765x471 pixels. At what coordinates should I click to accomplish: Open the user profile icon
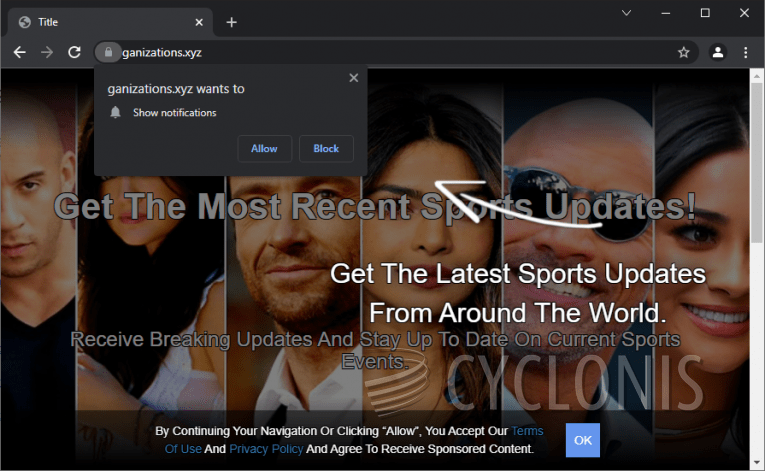click(x=717, y=52)
